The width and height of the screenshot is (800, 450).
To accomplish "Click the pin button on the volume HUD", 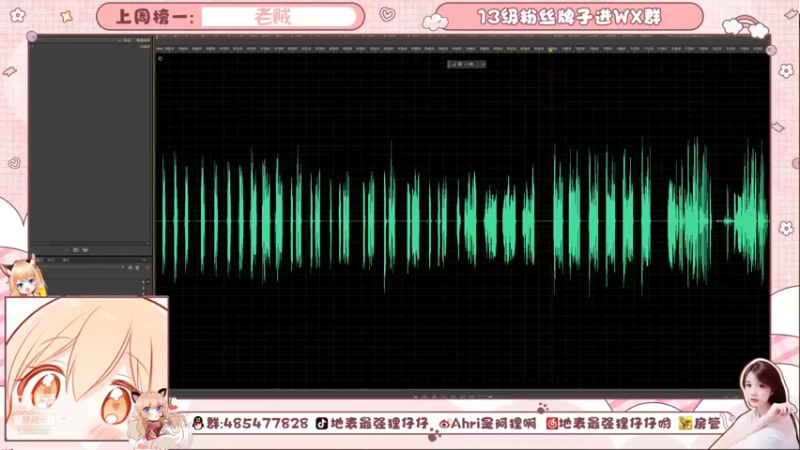I will (x=484, y=64).
